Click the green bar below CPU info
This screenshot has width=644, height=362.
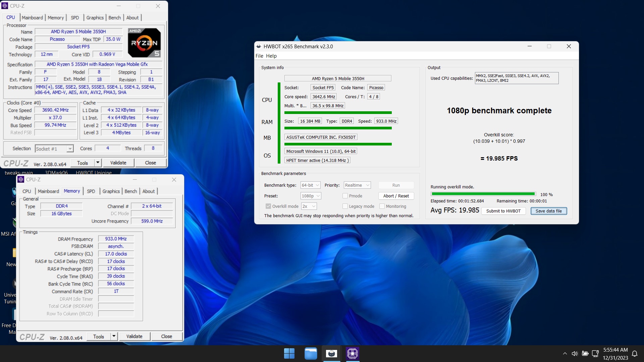[338, 113]
